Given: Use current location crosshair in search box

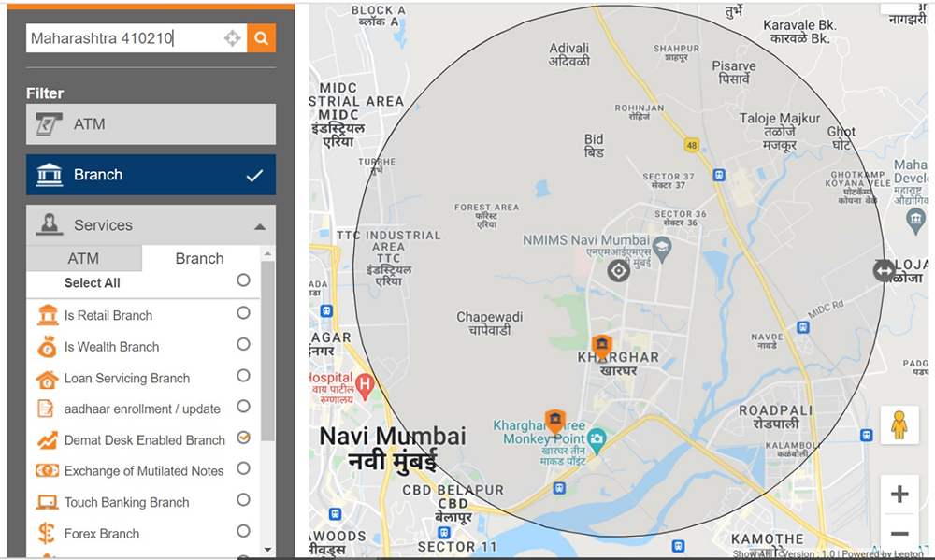Looking at the screenshot, I should [x=232, y=38].
